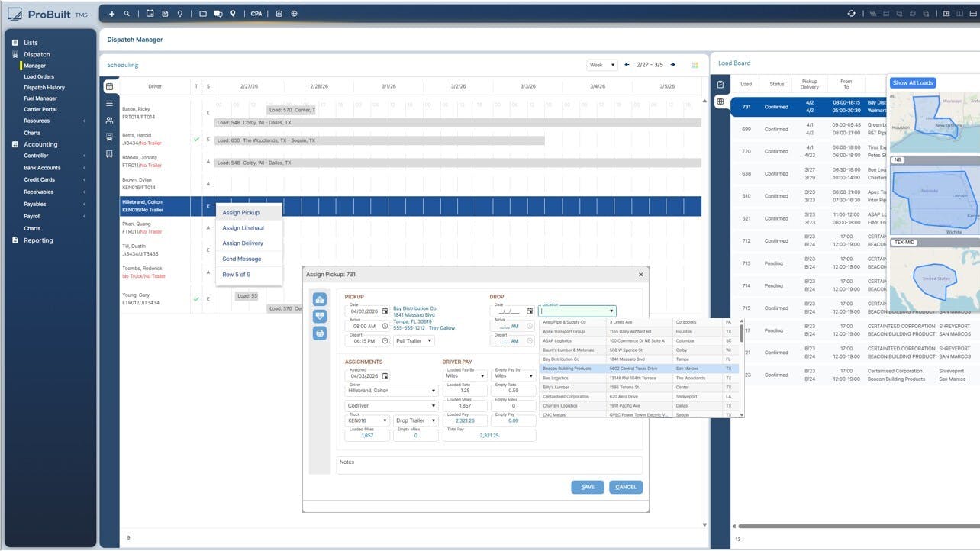
Task: Toggle the checkmark on Young, Gary's row
Action: point(196,301)
